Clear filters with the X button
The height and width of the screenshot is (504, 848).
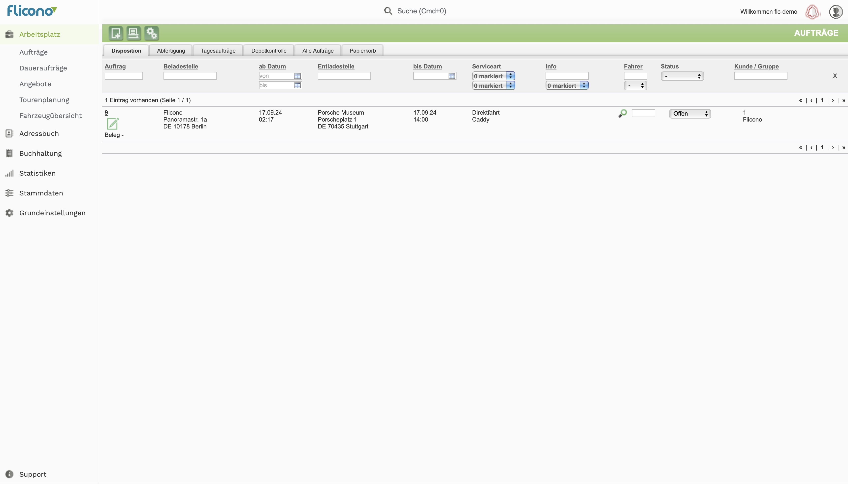(x=835, y=76)
